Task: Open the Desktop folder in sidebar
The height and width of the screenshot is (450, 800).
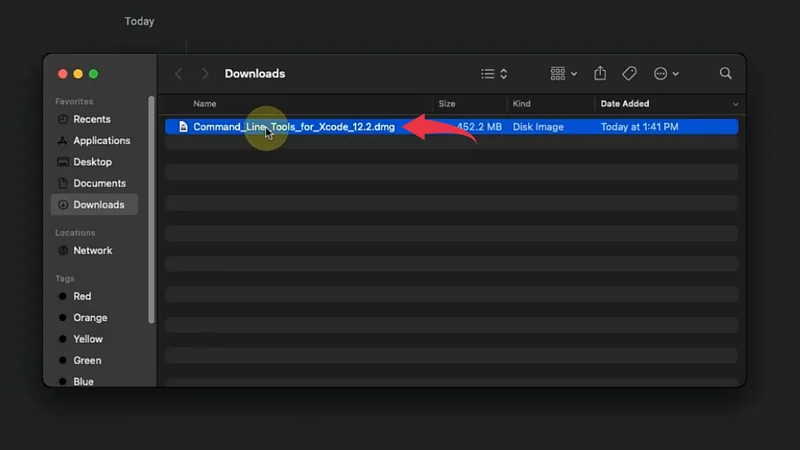Action: [92, 162]
